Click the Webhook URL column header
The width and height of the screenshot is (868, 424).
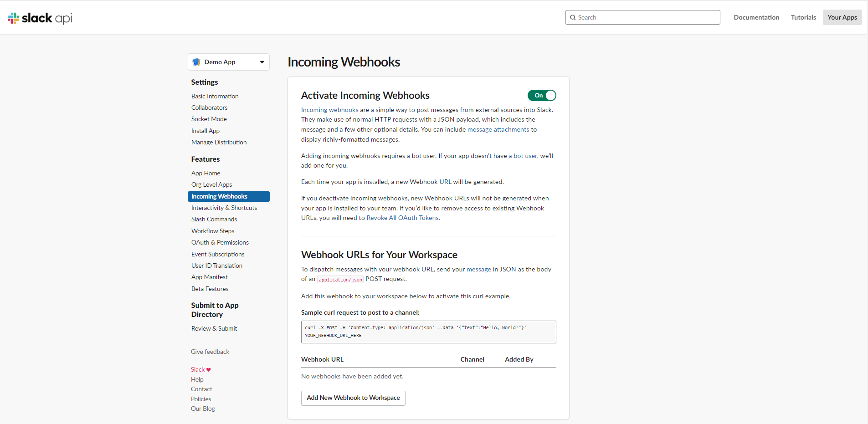click(323, 359)
